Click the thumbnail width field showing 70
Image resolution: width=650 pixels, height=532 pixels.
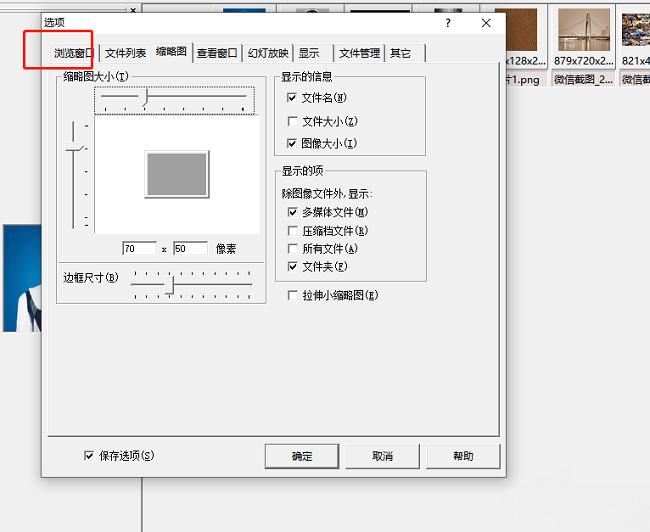click(139, 248)
